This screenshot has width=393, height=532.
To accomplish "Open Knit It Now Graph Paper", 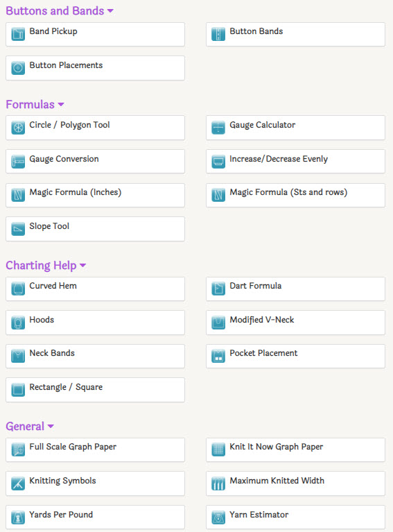I will click(x=296, y=449).
